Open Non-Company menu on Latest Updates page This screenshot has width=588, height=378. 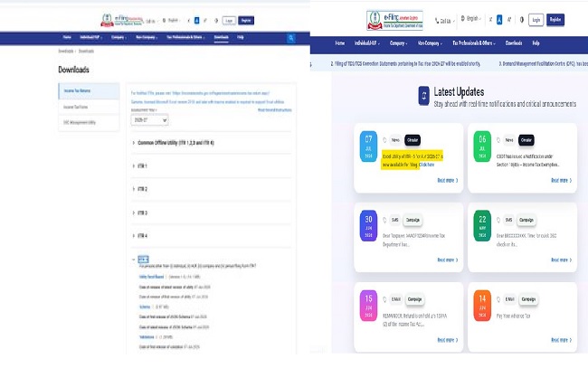[x=430, y=43]
